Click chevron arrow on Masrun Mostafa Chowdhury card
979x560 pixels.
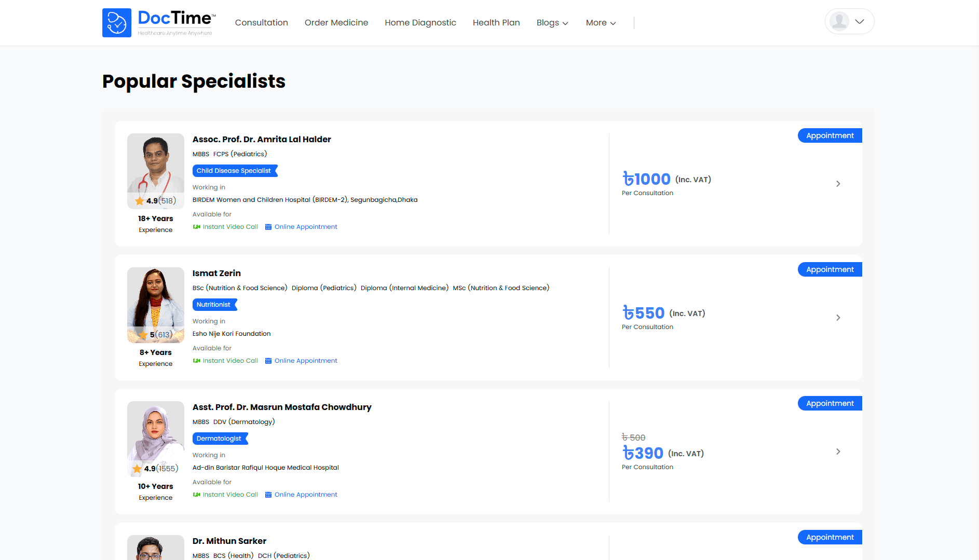[838, 452]
